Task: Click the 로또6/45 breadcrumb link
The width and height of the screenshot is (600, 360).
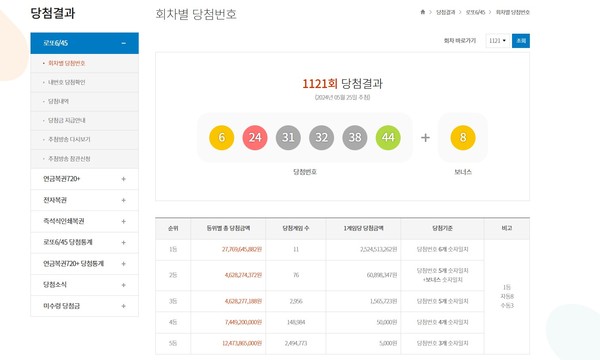Action: (x=475, y=12)
